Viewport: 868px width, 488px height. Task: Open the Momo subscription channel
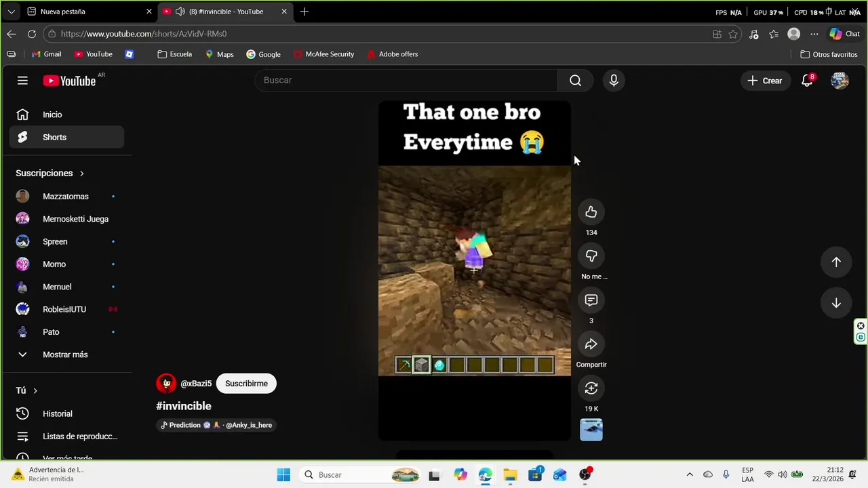66,264
